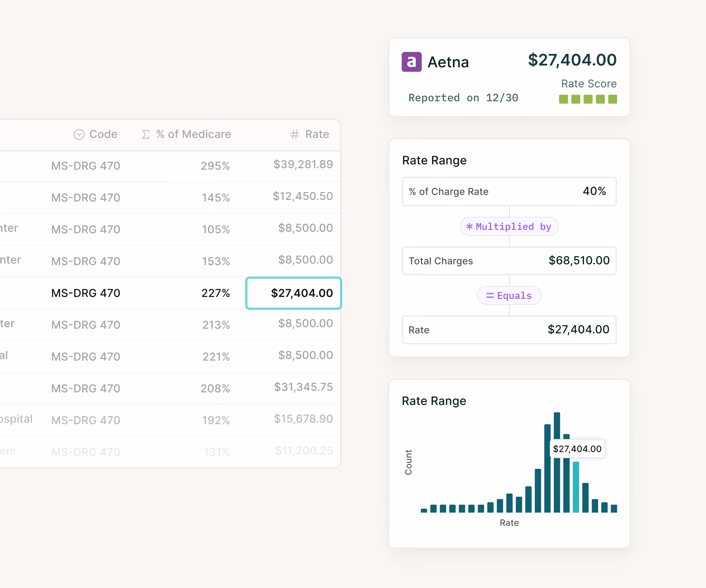Click the $27,404.00 tooltip on the chart
Image resolution: width=706 pixels, height=588 pixels.
[577, 449]
